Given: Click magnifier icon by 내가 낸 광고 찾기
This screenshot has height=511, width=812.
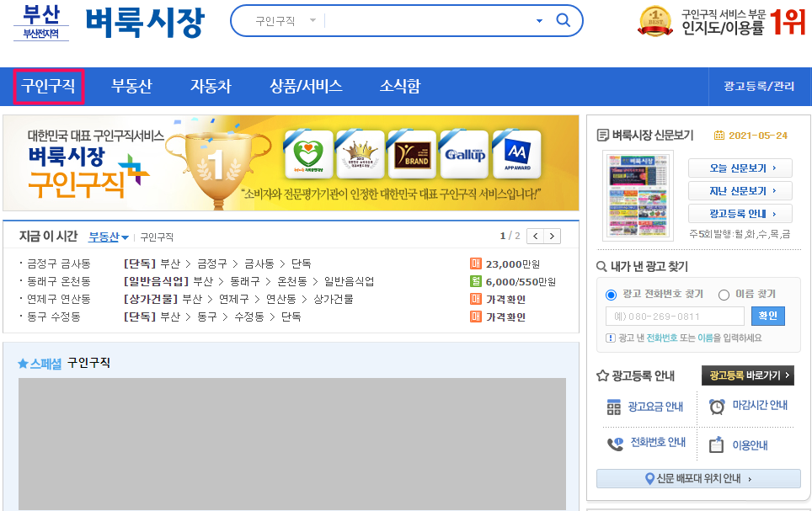Looking at the screenshot, I should point(601,267).
